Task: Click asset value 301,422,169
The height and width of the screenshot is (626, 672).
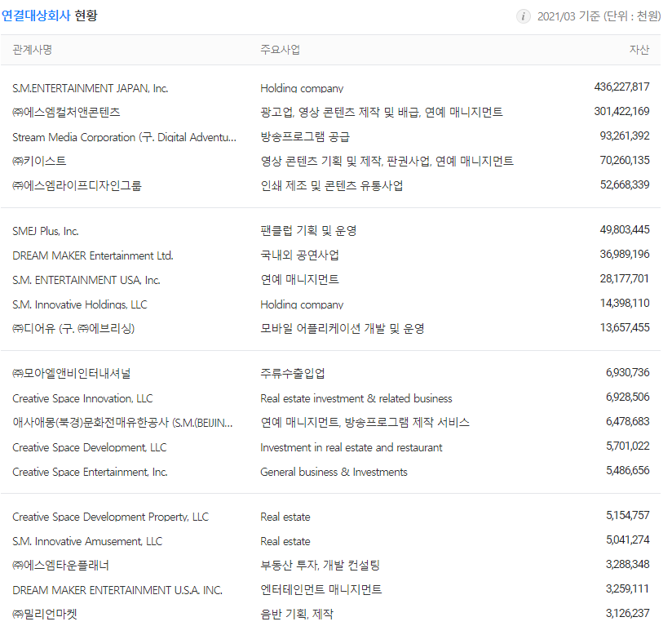Action: 621,112
